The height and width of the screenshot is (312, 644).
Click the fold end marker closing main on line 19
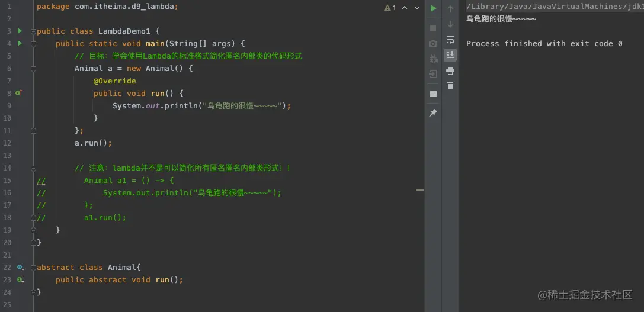[x=33, y=230]
